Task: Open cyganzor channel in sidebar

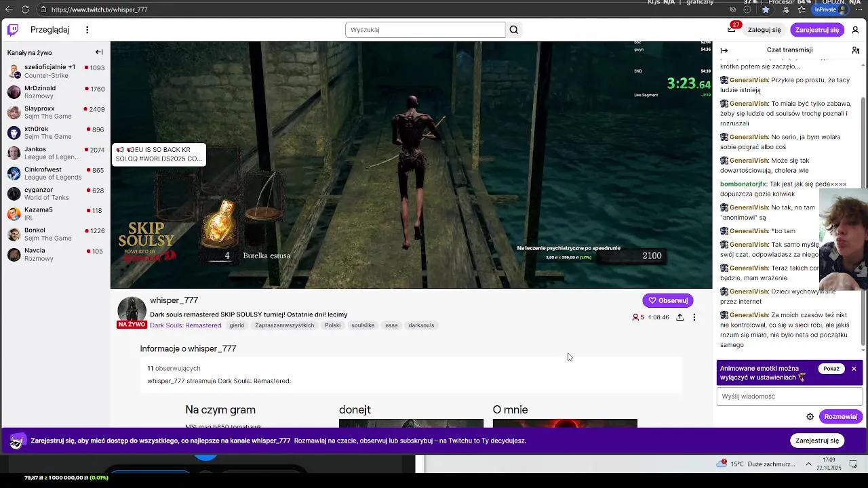Action: [x=56, y=193]
